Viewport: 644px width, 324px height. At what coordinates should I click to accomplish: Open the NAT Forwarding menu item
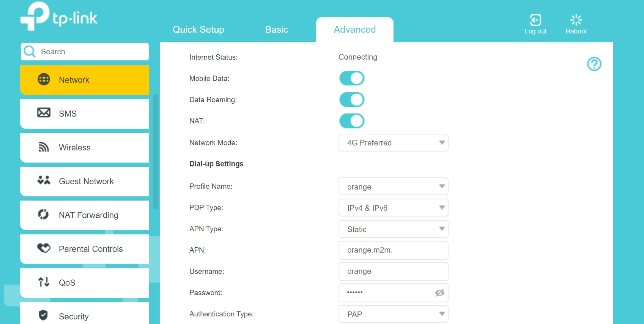click(x=85, y=215)
